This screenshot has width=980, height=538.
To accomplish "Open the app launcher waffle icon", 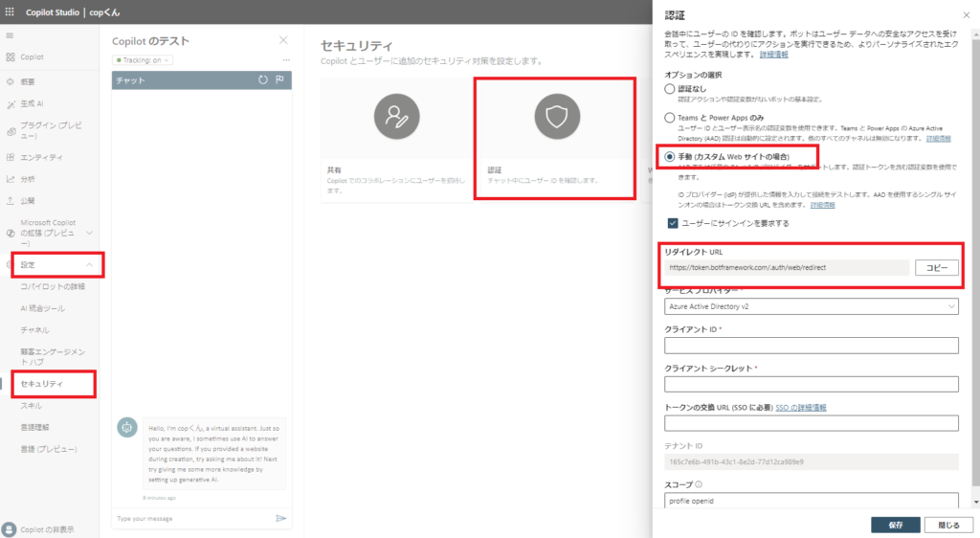I will pos(10,11).
